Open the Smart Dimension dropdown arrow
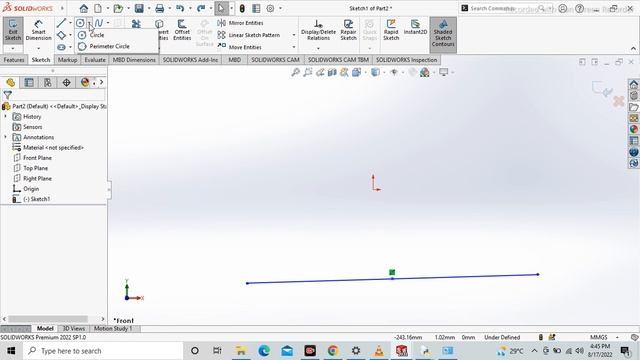The width and height of the screenshot is (640, 360). [x=38, y=49]
